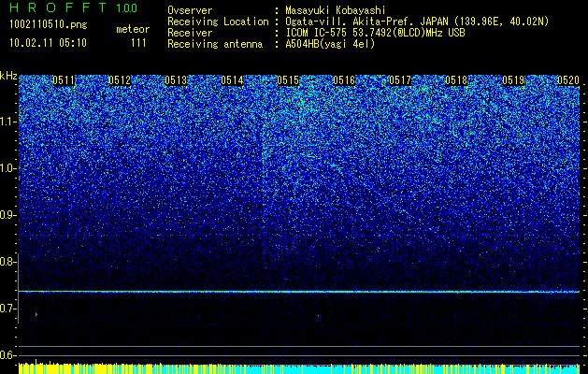Click the 0514 time marker
This screenshot has height=374, width=588.
pos(232,80)
